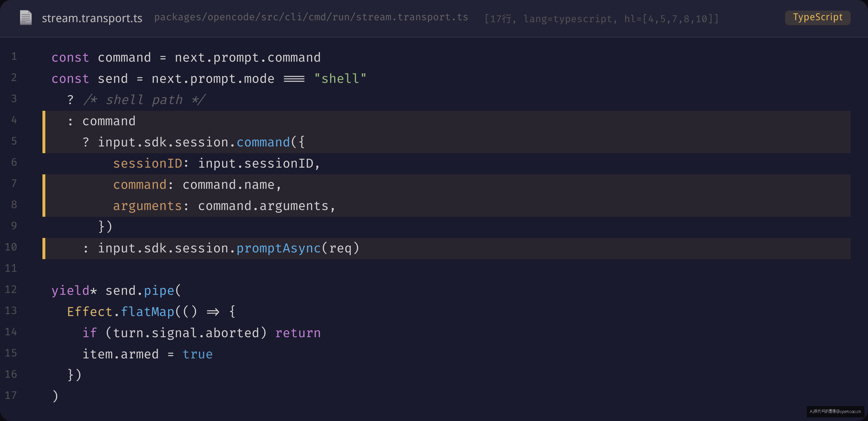
Task: Click 'item.armed = true' line
Action: (148, 354)
